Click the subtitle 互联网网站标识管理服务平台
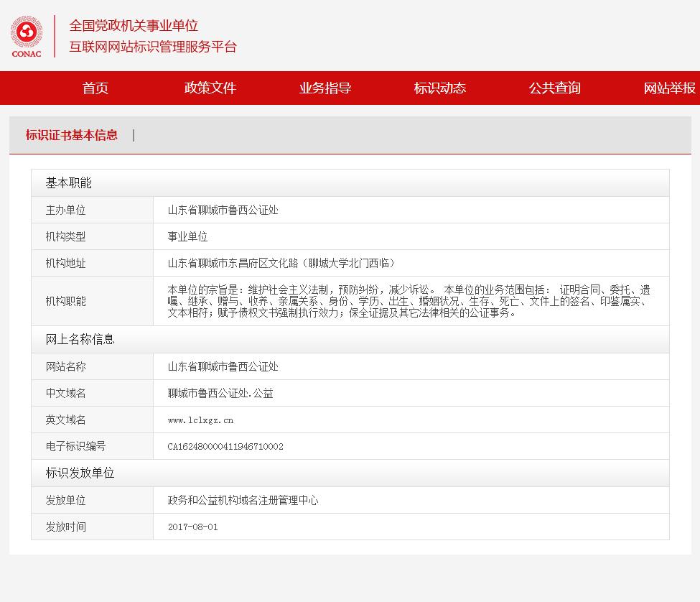This screenshot has width=700, height=602. pyautogui.click(x=153, y=47)
